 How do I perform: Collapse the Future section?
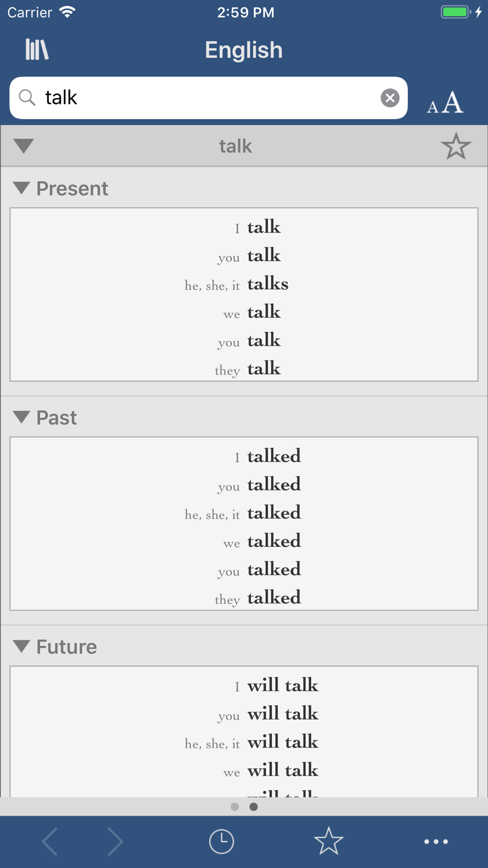click(x=21, y=646)
